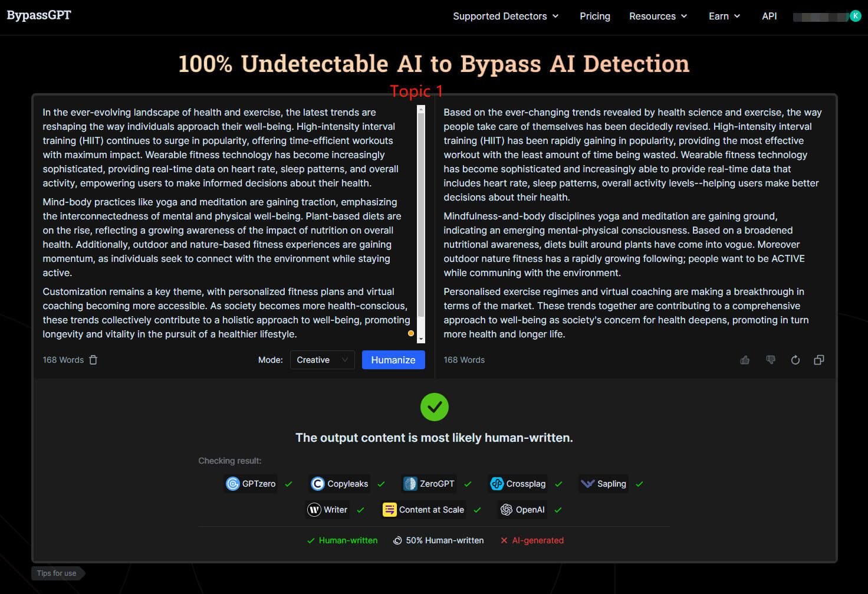Click the regenerate output icon
This screenshot has width=868, height=594.
pos(795,360)
